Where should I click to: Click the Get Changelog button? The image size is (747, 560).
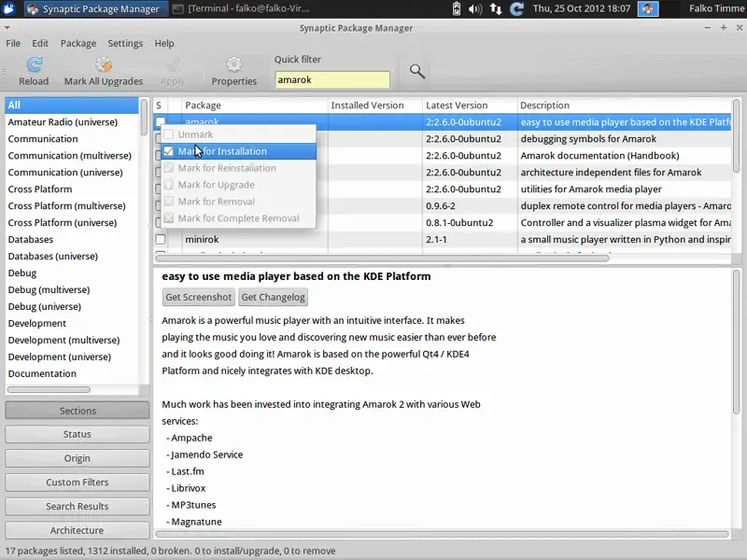[x=273, y=297]
